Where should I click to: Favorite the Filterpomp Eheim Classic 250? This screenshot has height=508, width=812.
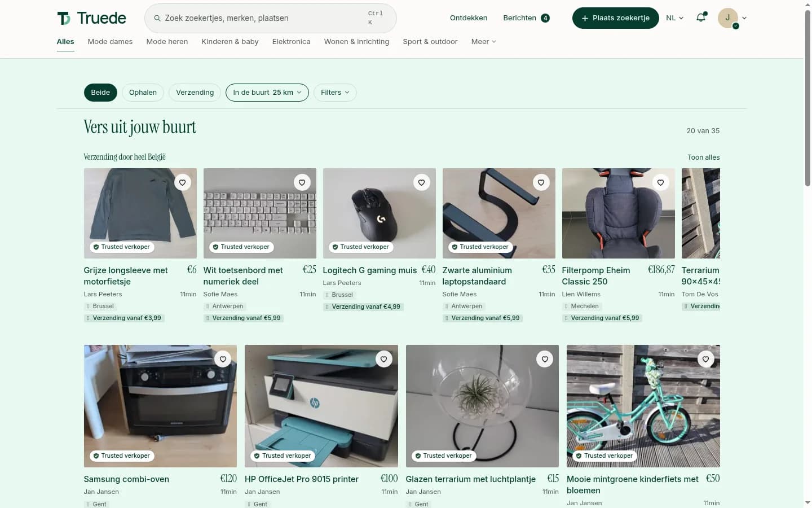[661, 182]
